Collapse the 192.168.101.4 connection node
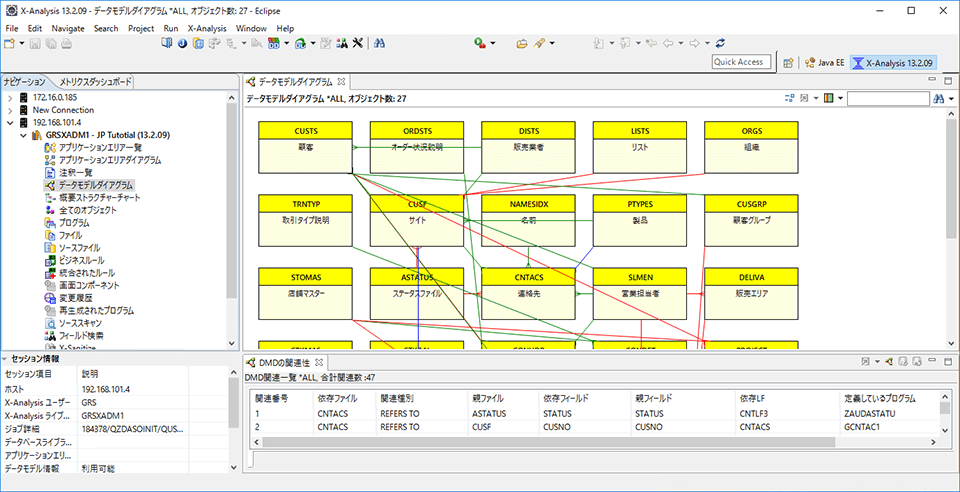This screenshot has width=960, height=492. pos(10,122)
